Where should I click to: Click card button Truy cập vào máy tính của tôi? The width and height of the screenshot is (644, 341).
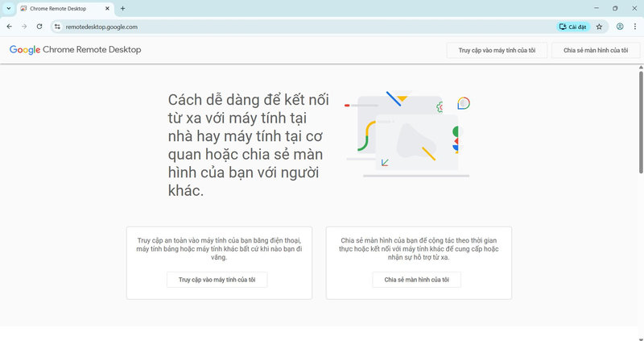tap(217, 280)
